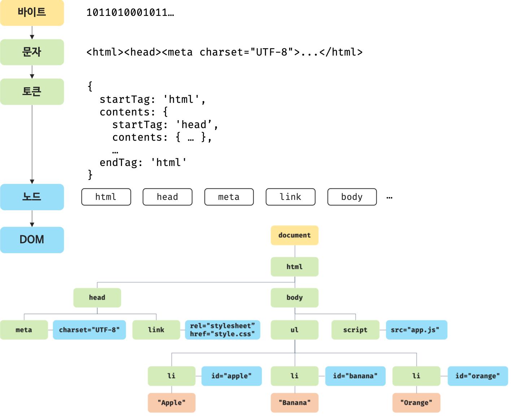Click the 문자 stage box
Viewport: 511px width, 420px height.
click(32, 52)
